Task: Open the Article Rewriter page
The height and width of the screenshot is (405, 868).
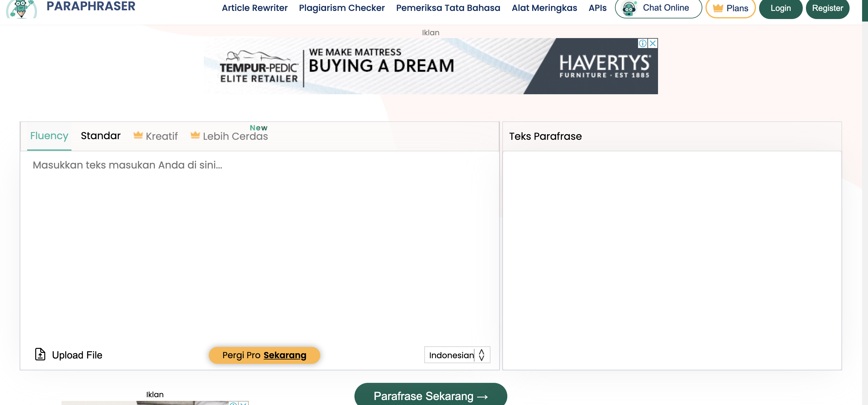Action: pos(254,8)
